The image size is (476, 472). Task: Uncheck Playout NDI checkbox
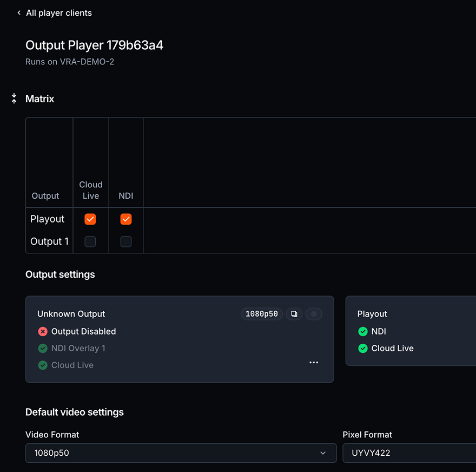click(126, 219)
